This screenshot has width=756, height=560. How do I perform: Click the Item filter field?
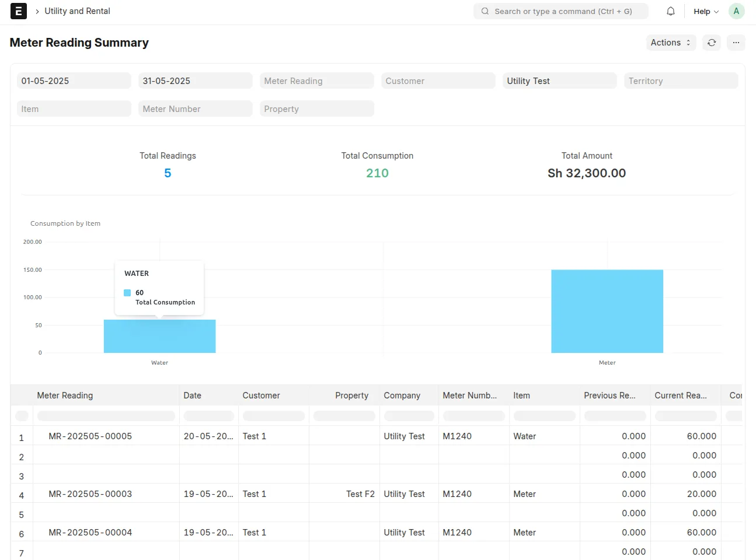74,108
